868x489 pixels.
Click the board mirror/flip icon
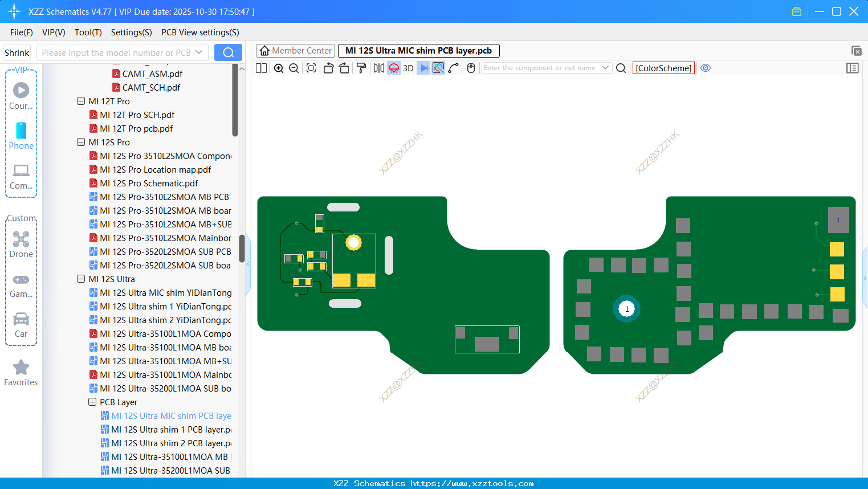(378, 68)
